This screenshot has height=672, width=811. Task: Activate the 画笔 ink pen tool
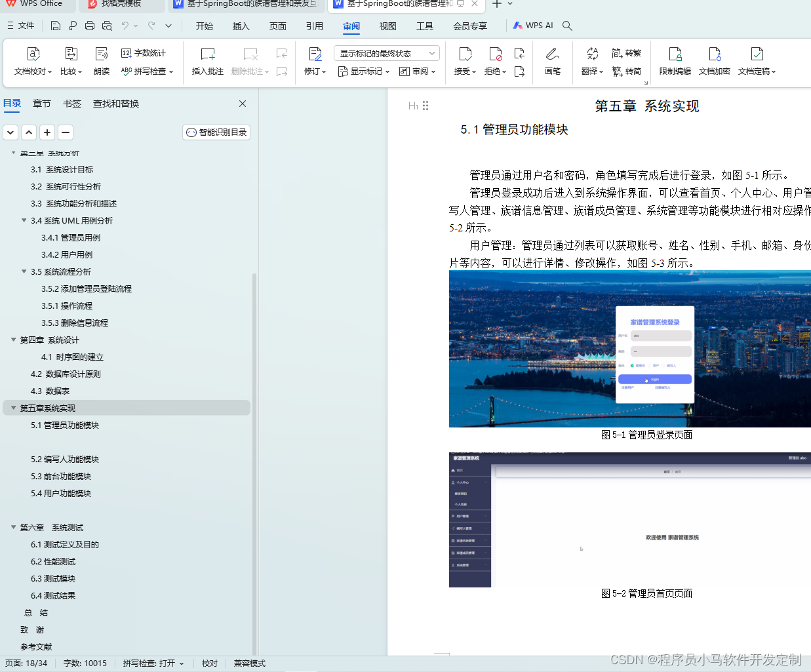point(551,62)
